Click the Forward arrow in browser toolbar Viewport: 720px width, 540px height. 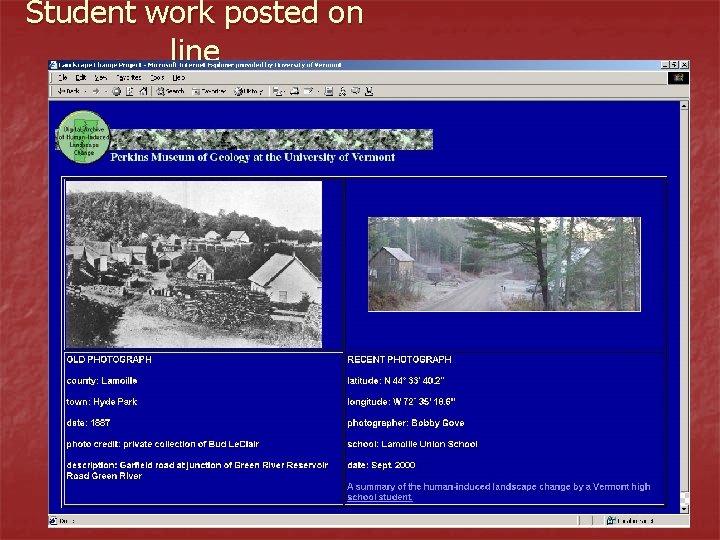[x=96, y=91]
